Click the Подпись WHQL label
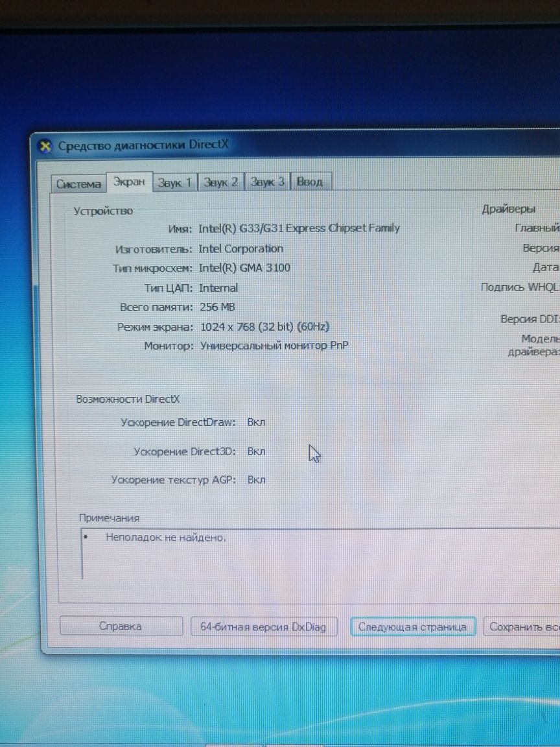560x747 pixels. point(520,287)
